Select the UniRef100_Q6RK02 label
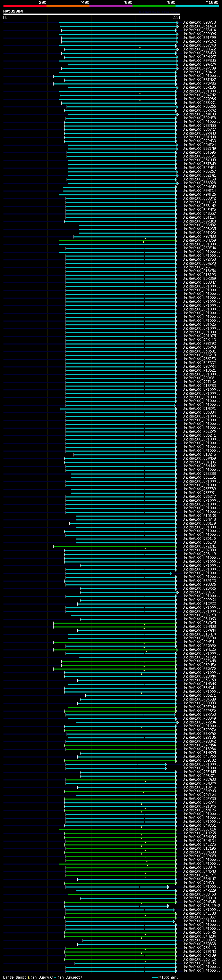 tap(199, 110)
